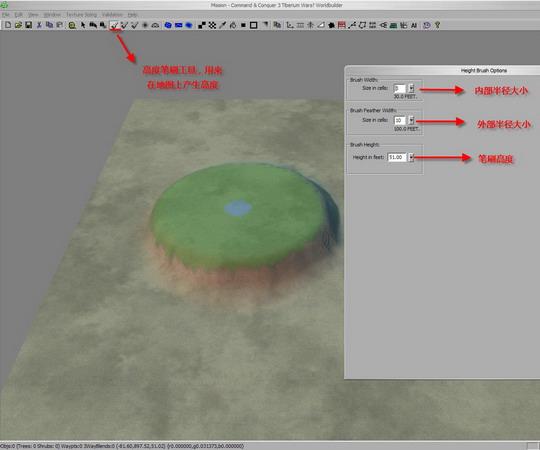
Task: Click the Brush Height spinner arrows
Action: (411, 157)
